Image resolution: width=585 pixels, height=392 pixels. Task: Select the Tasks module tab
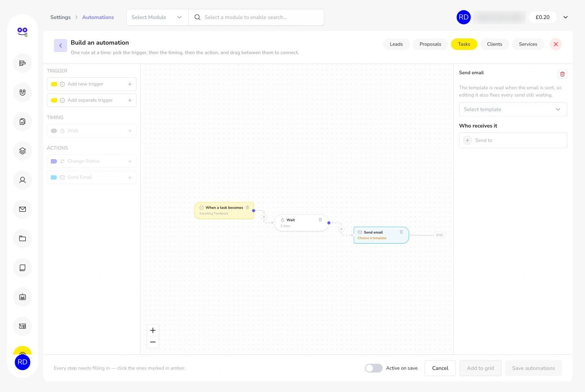click(x=464, y=44)
